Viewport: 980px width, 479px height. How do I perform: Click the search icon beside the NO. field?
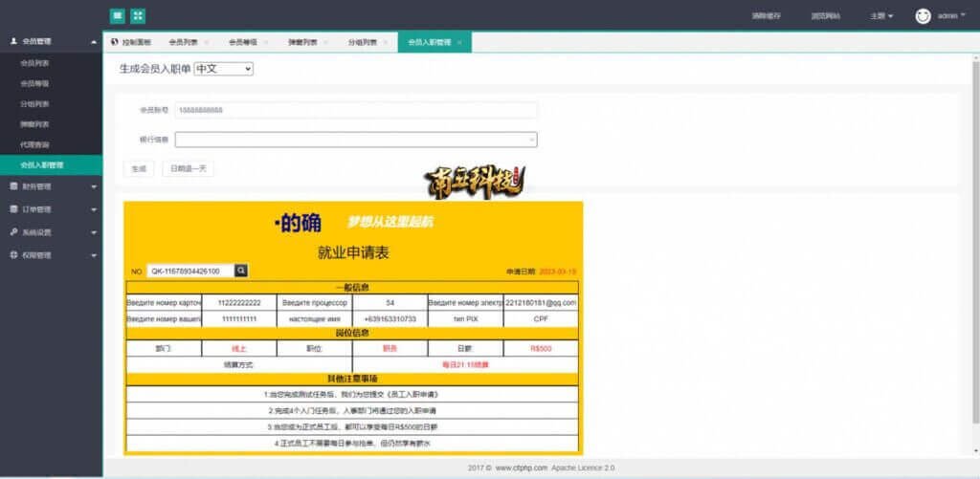242,271
